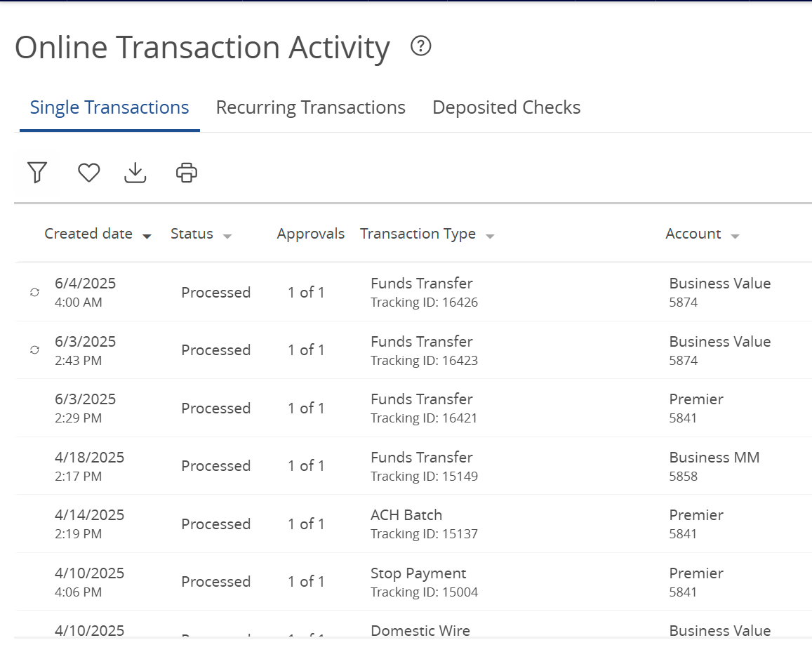
Task: Select the Single Transactions tab
Action: click(x=109, y=107)
